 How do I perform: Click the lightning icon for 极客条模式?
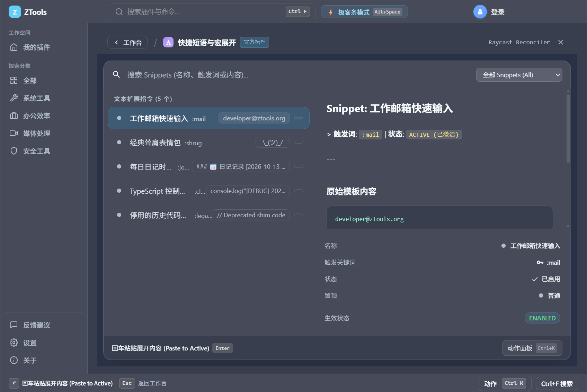tap(331, 12)
